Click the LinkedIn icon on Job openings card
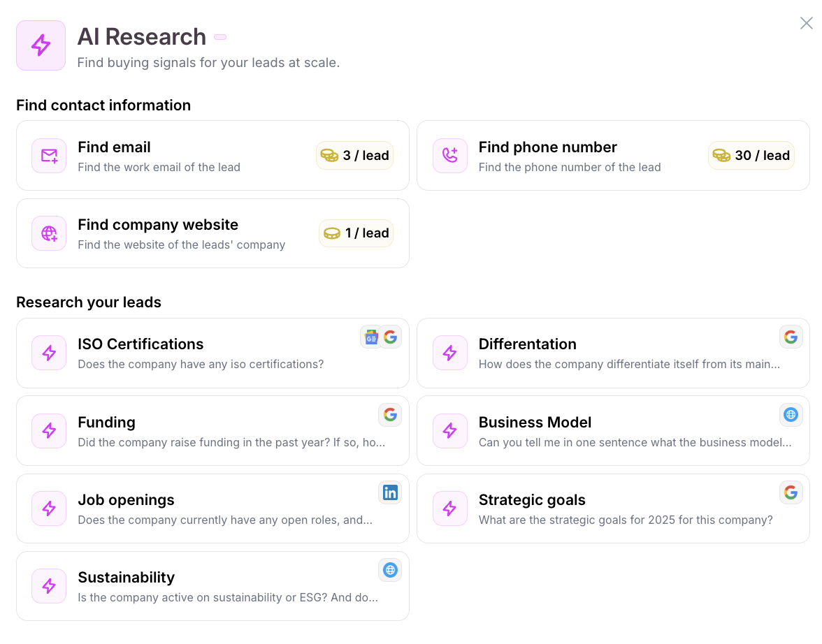The height and width of the screenshot is (644, 822). click(x=390, y=492)
